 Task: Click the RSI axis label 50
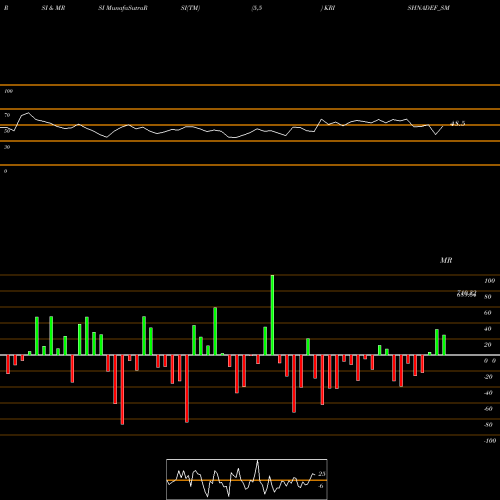[x=7, y=131]
